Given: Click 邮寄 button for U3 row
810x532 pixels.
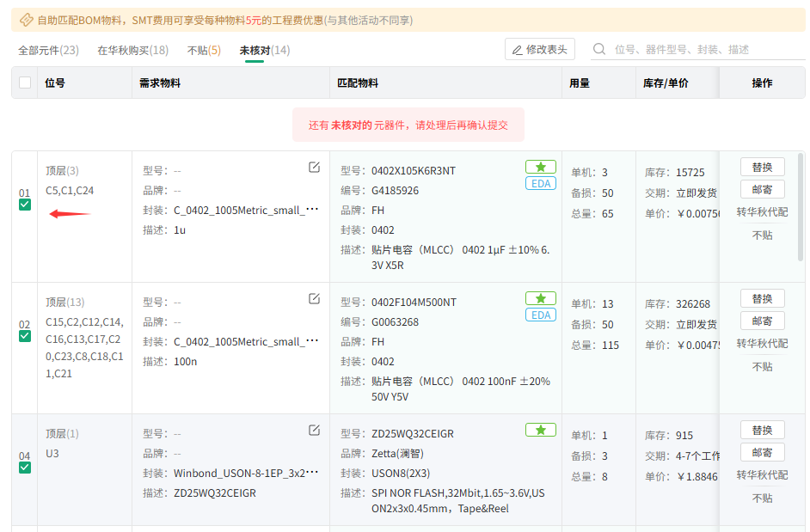Looking at the screenshot, I should [762, 452].
